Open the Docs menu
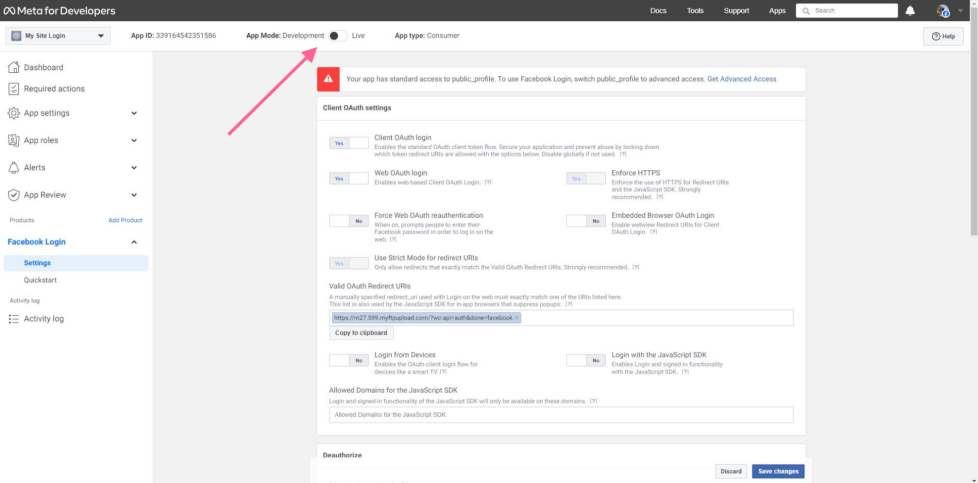Image resolution: width=978 pixels, height=483 pixels. pos(658,11)
